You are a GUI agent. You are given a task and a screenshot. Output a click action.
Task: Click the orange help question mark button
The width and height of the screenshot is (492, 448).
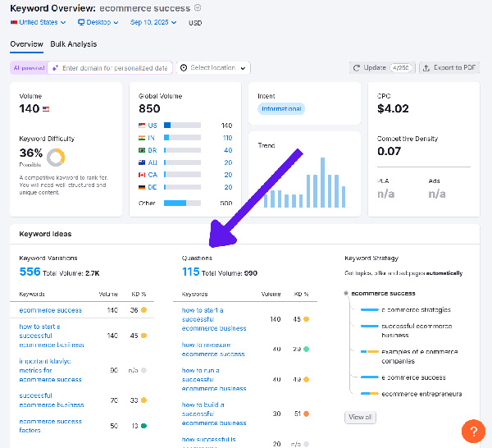tap(473, 429)
